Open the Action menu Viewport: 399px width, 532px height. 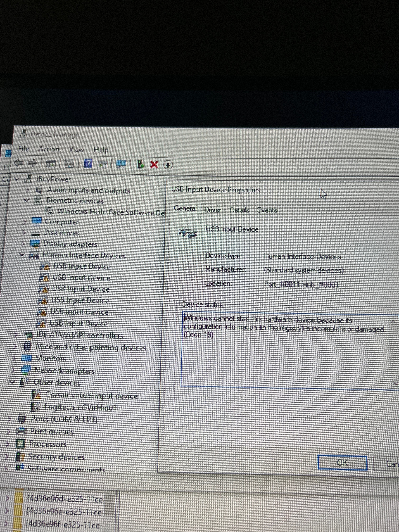coord(49,149)
